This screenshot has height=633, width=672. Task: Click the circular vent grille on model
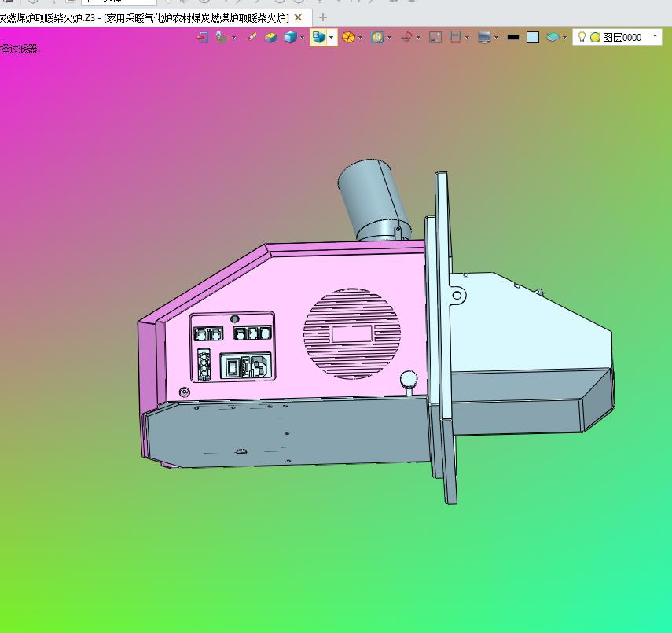(352, 333)
